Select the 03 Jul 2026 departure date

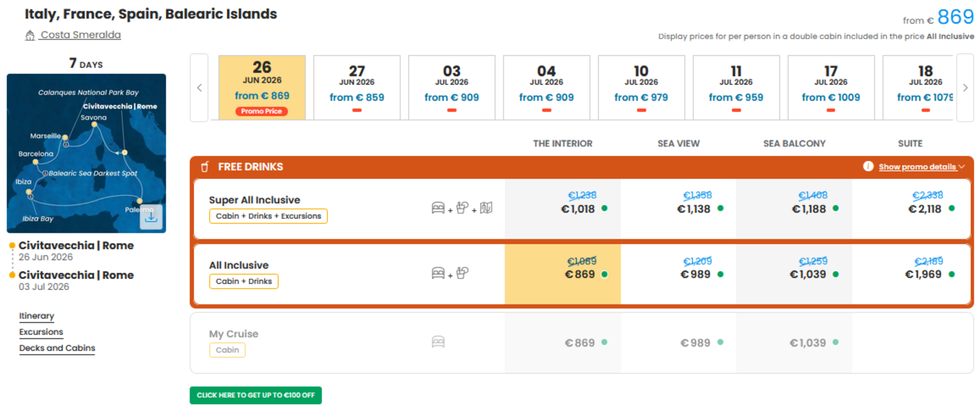pyautogui.click(x=451, y=88)
